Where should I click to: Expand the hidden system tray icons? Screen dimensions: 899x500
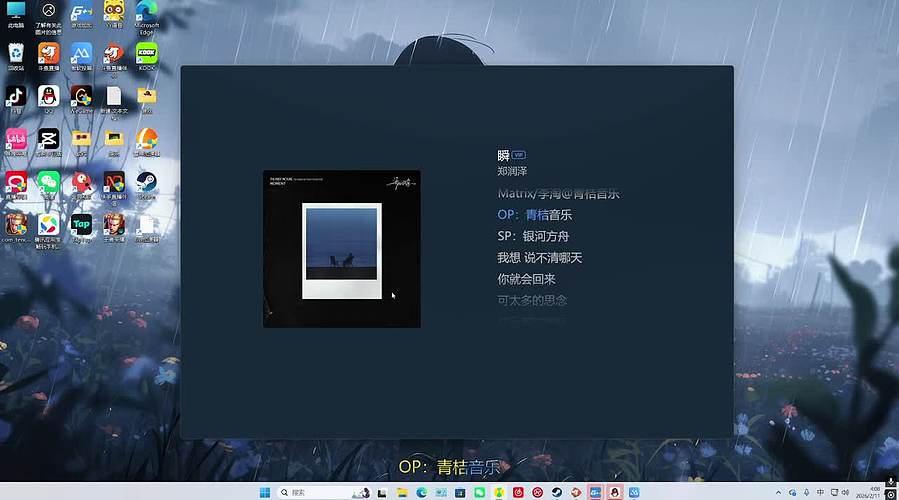coord(778,493)
